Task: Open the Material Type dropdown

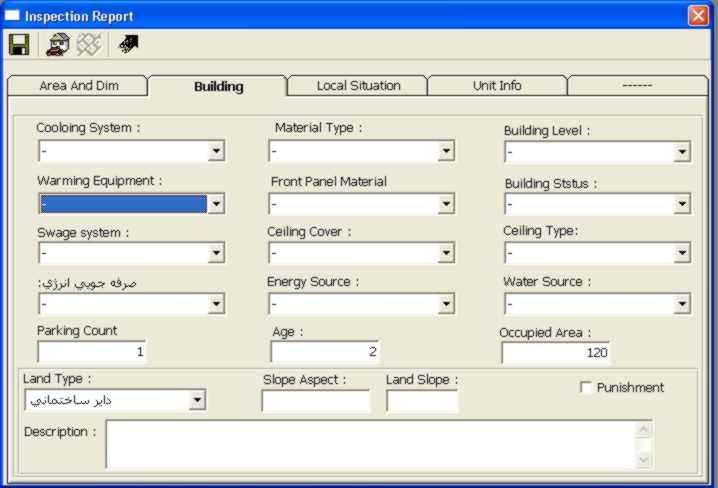Action: (446, 151)
